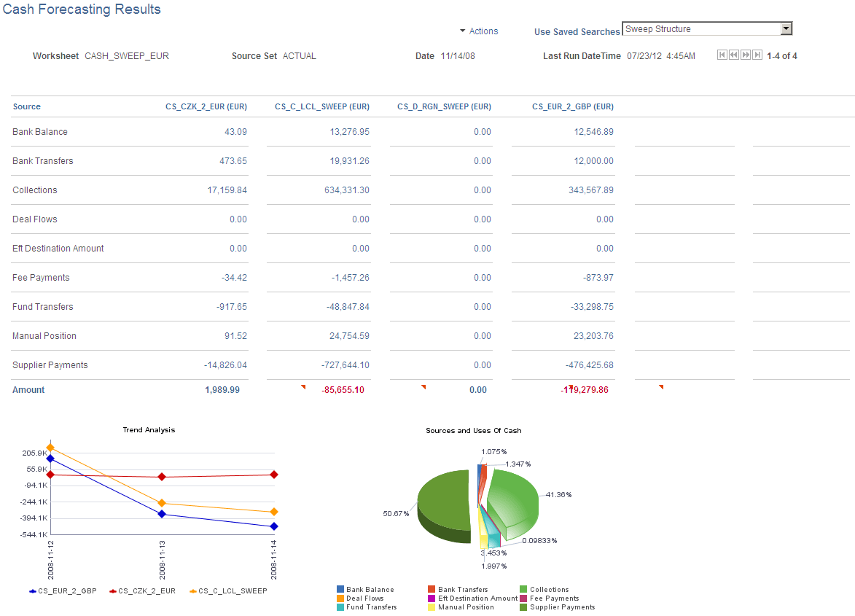Select the Source column header
The width and height of the screenshot is (855, 616).
click(x=26, y=106)
